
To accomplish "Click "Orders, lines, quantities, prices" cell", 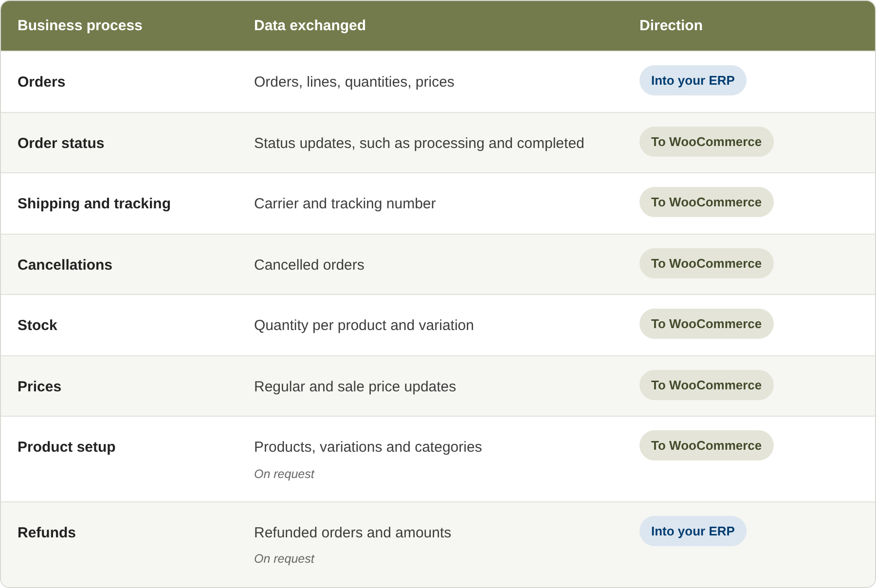I will point(354,82).
